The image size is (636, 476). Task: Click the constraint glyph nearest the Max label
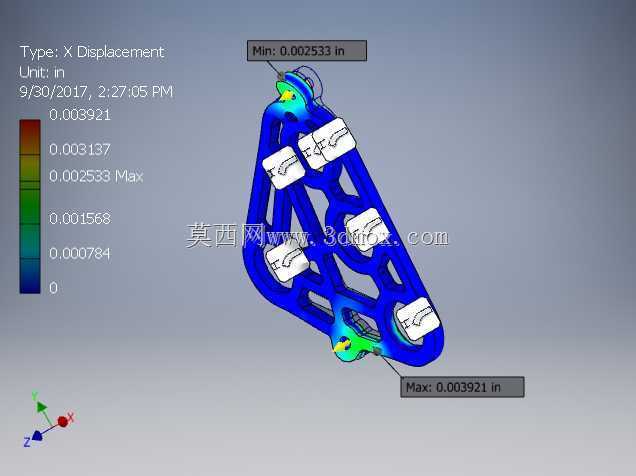click(418, 319)
